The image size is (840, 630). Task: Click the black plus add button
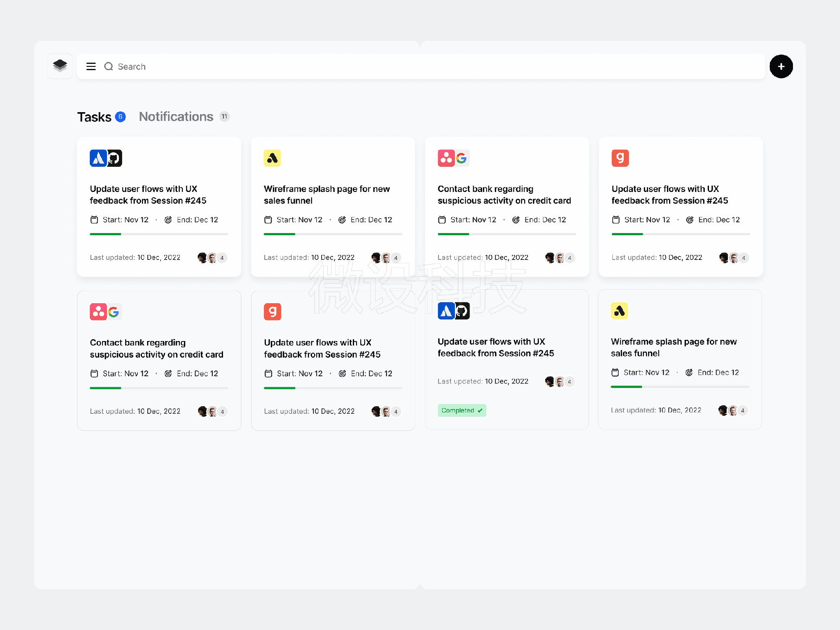[x=781, y=66]
